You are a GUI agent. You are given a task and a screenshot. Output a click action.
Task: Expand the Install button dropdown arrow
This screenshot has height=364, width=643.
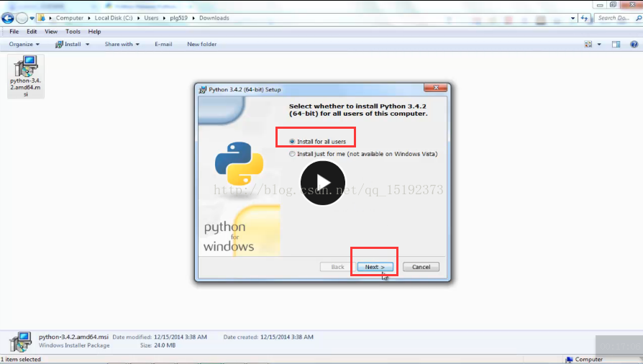87,45
